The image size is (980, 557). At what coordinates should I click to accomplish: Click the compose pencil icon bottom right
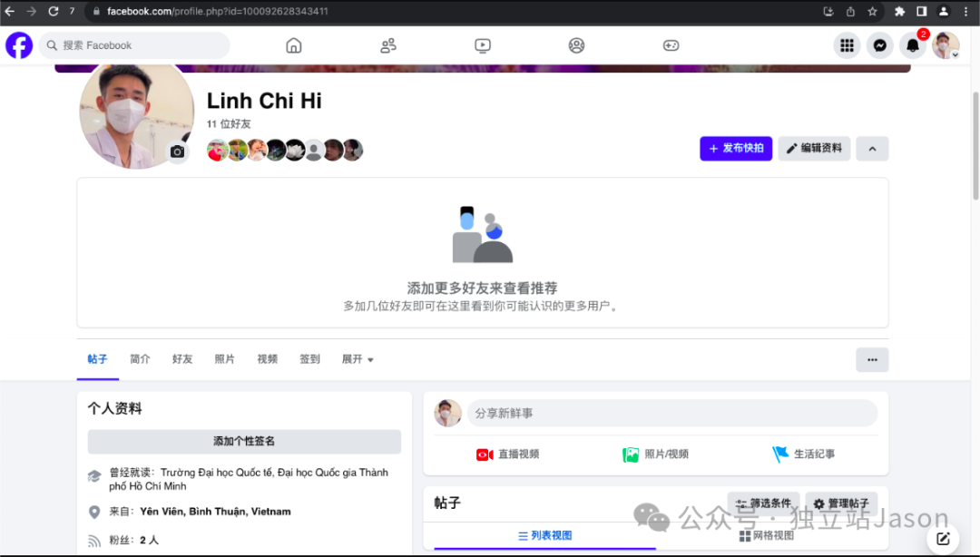(943, 537)
